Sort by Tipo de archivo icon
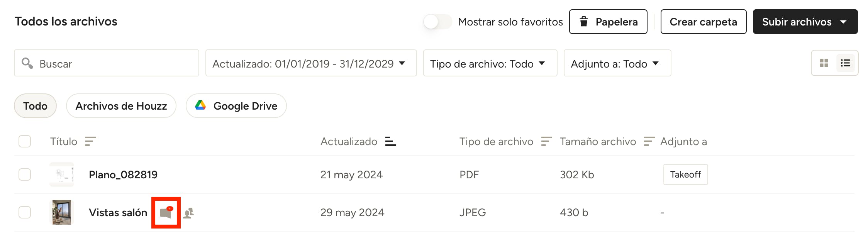Viewport: 868px width, 237px height. pyautogui.click(x=546, y=142)
